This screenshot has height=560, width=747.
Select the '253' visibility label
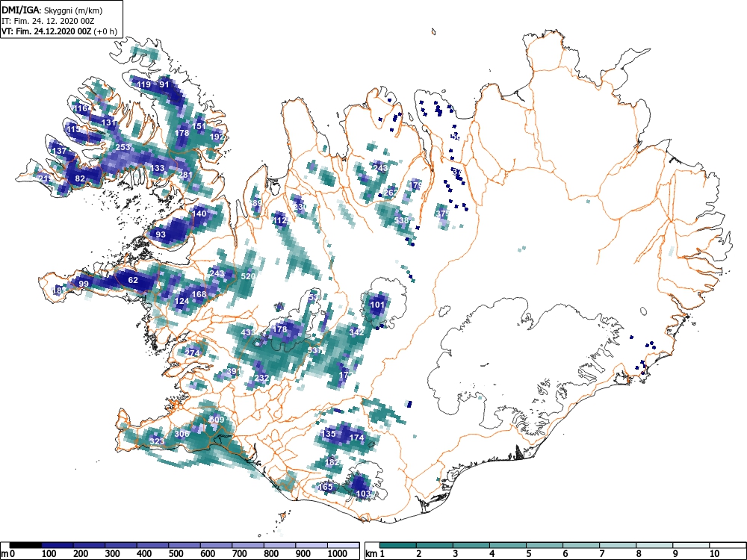coord(123,147)
